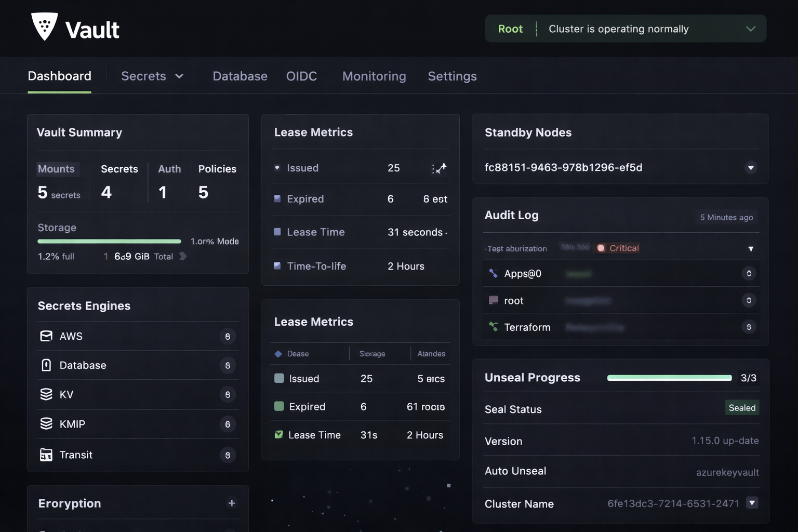
Task: Click the Secrets count in Vault Summary
Action: tap(106, 192)
